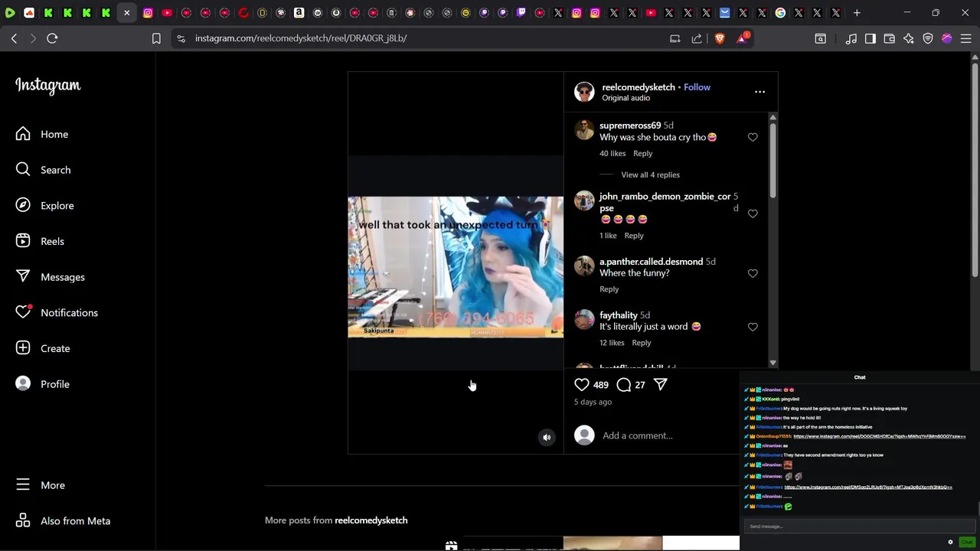This screenshot has width=980, height=551.
Task: Open reelcomedysketch profile from the post header
Action: tap(639, 87)
